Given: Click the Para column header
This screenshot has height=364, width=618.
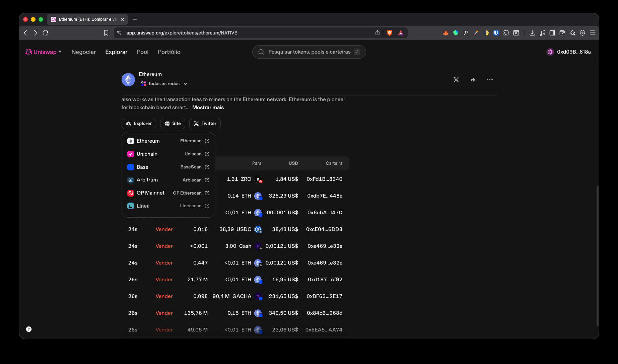Looking at the screenshot, I should [257, 163].
